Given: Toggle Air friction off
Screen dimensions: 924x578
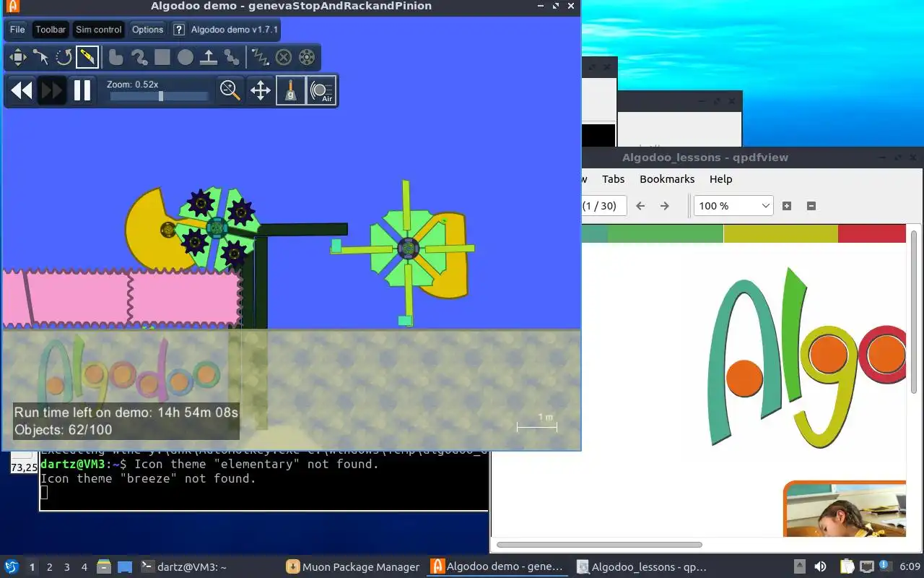Looking at the screenshot, I should pyautogui.click(x=321, y=90).
